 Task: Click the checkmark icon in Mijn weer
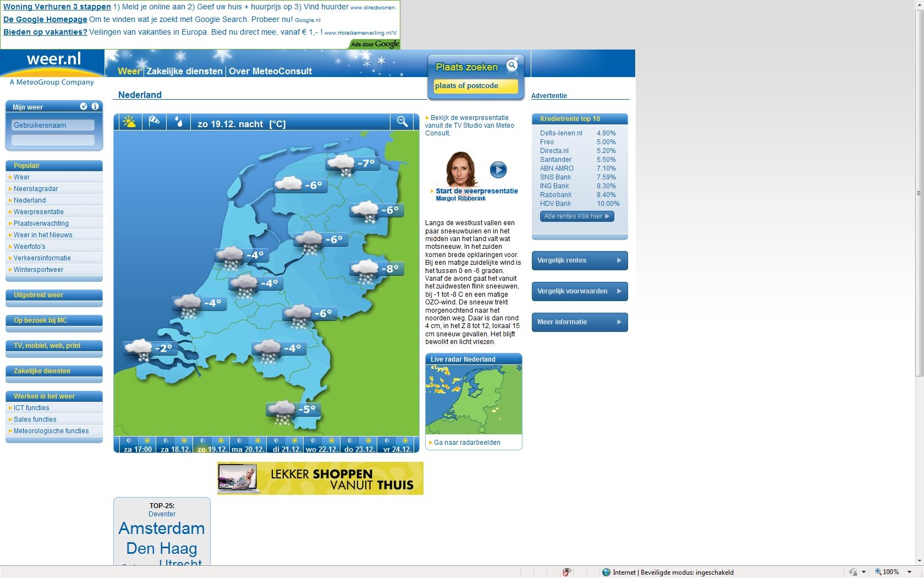pyautogui.click(x=84, y=106)
